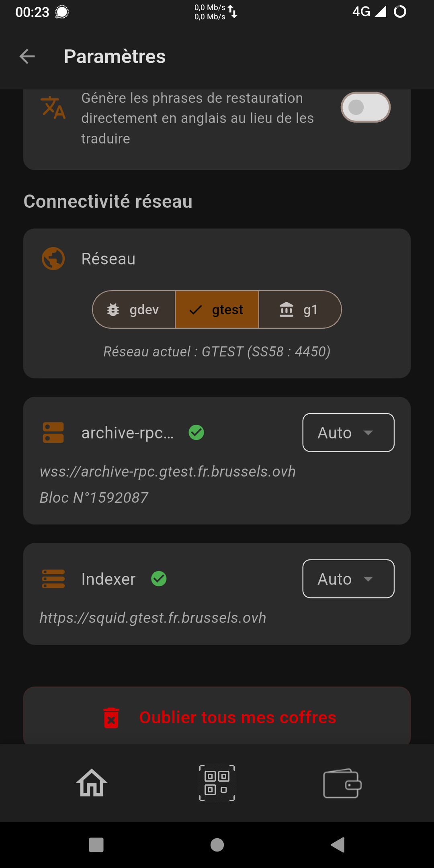Tap the globe icon beside Réseau
This screenshot has width=434, height=868.
coord(53,258)
